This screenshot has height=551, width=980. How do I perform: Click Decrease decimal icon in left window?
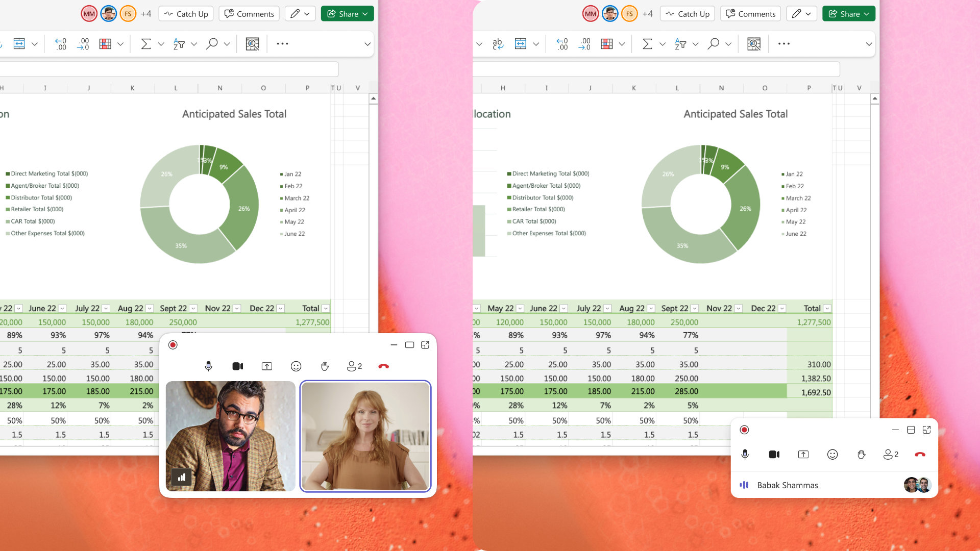pyautogui.click(x=61, y=44)
